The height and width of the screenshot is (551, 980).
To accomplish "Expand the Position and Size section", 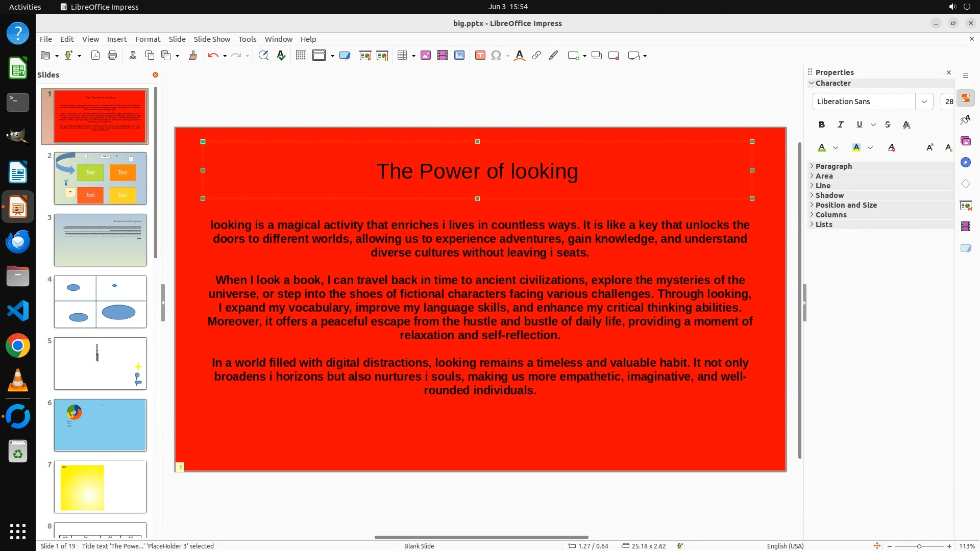I will tap(846, 205).
